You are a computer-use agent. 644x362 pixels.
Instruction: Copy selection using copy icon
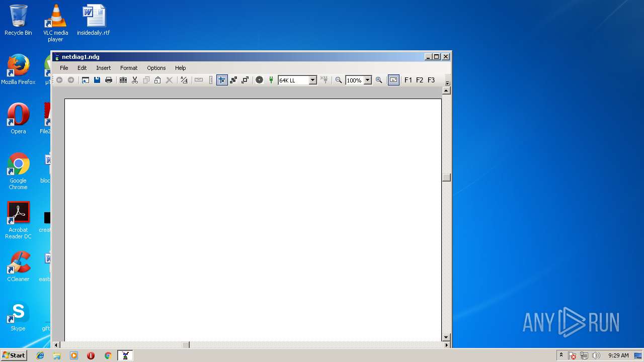[146, 80]
